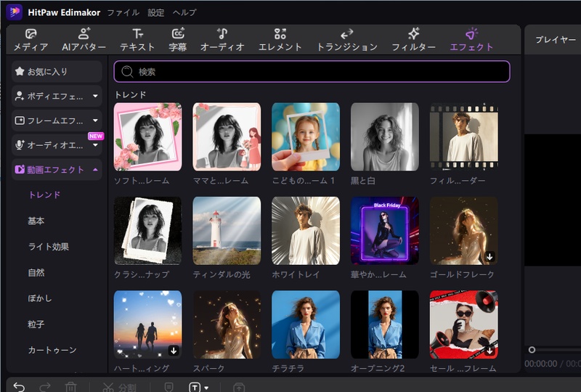
Task: Choose the ゴールドフレーク effect thumbnail
Action: pyautogui.click(x=464, y=230)
